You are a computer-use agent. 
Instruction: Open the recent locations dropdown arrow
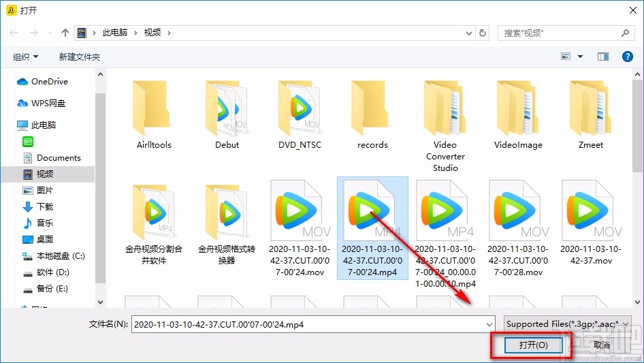[x=50, y=33]
